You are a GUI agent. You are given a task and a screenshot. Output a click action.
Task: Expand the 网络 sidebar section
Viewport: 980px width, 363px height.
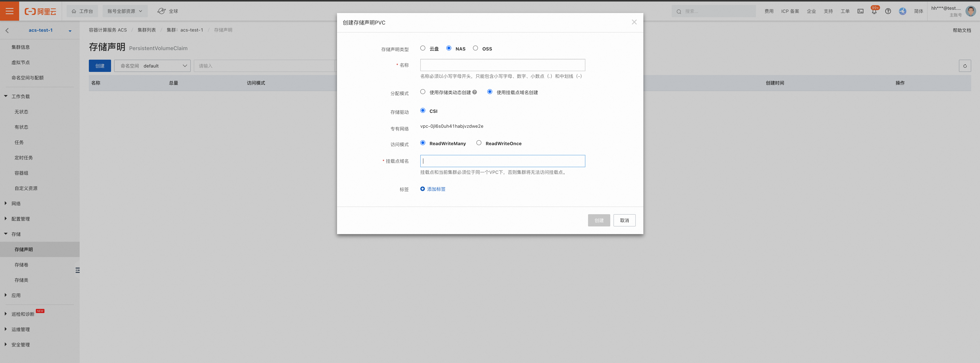(x=16, y=203)
